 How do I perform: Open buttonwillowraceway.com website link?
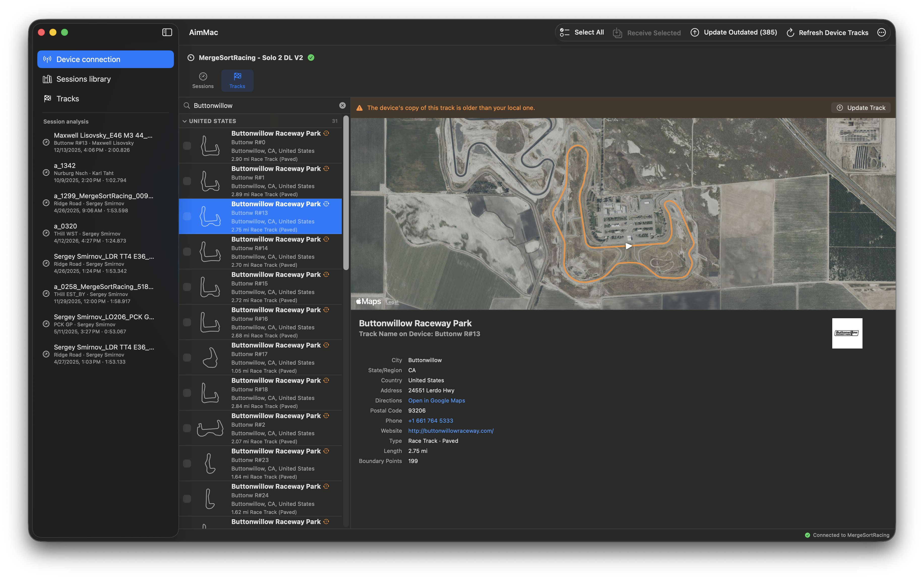coord(450,431)
